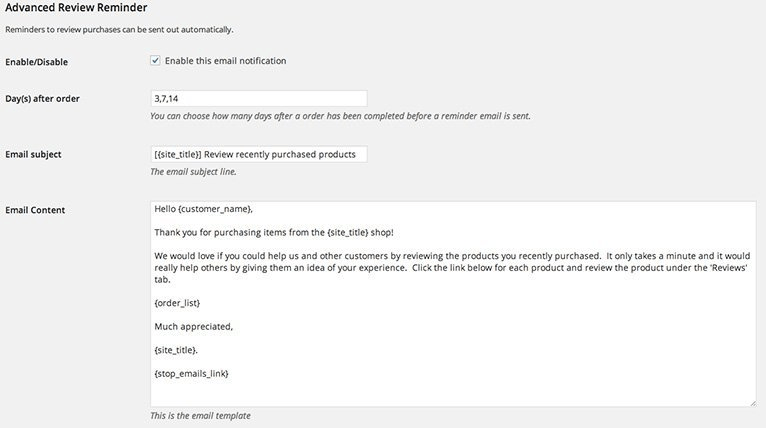Screen dimensions: 766x428
Task: Click the Advanced Review Reminder heading
Action: click(x=76, y=8)
